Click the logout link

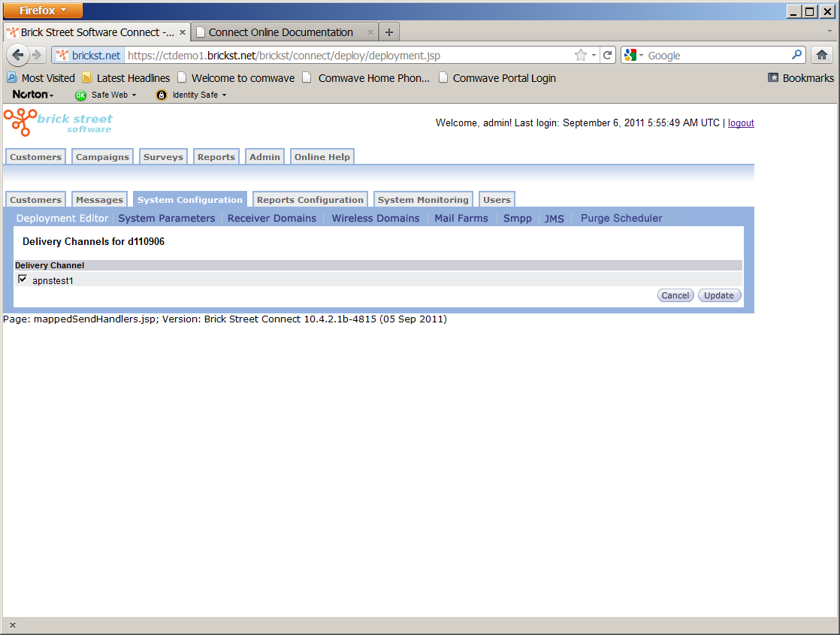(x=740, y=123)
